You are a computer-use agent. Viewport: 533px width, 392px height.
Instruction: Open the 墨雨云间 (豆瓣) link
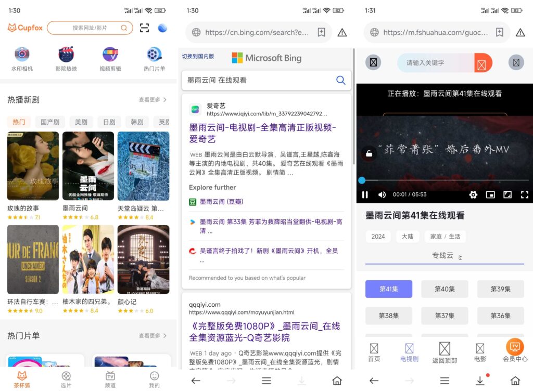click(221, 202)
